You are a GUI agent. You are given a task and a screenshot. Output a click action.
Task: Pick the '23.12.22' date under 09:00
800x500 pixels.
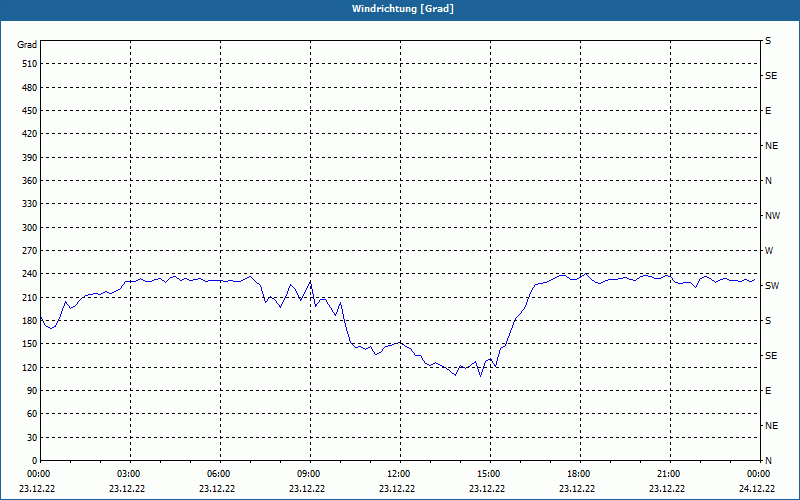pos(307,489)
